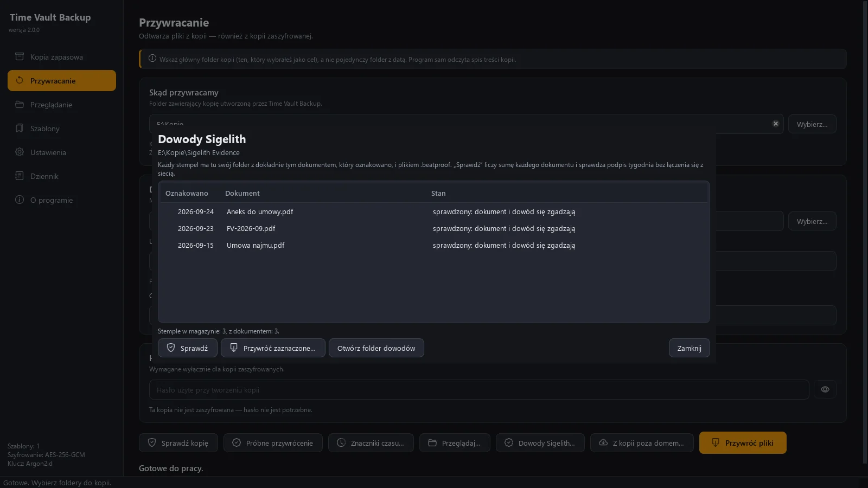Click the icon on the Przywróć pliki button

pyautogui.click(x=716, y=442)
